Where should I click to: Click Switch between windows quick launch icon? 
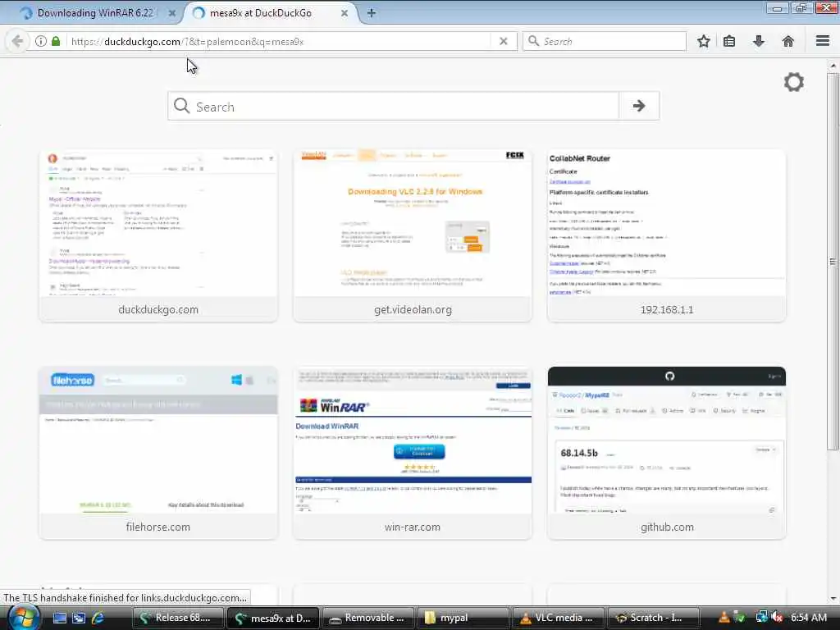coord(79,618)
